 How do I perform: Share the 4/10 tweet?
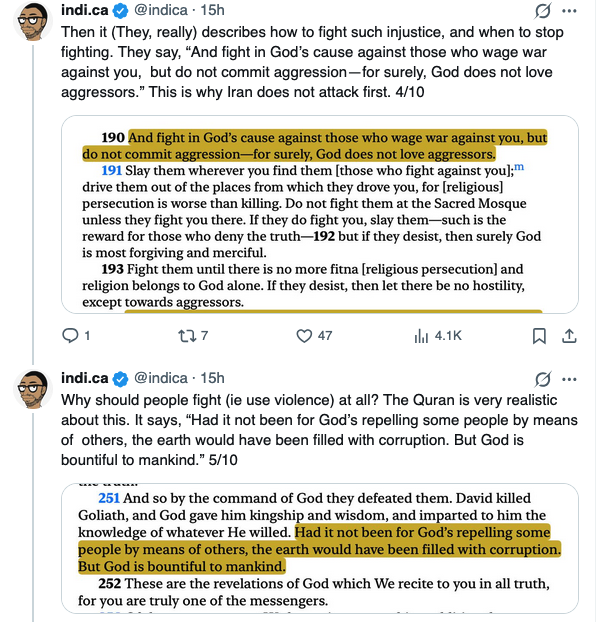pyautogui.click(x=571, y=336)
